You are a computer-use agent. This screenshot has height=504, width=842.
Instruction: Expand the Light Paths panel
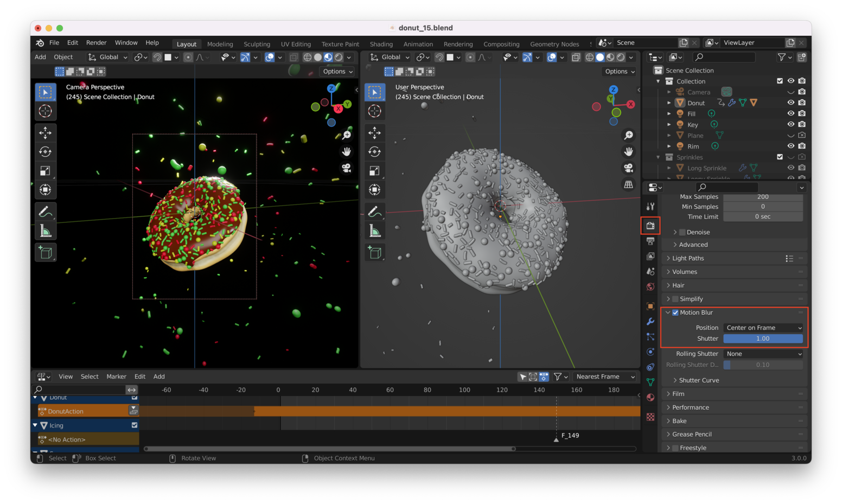point(688,258)
